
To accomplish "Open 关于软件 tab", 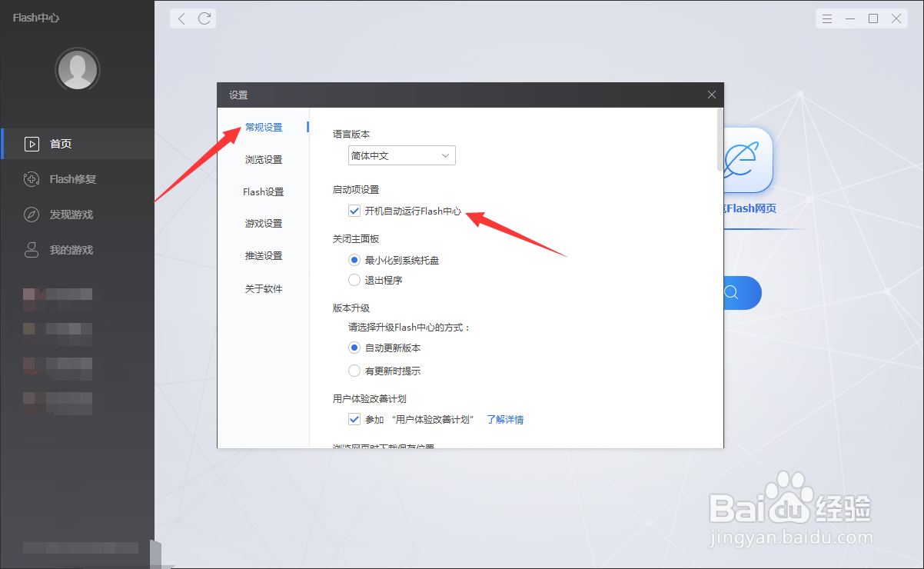I will tap(264, 288).
